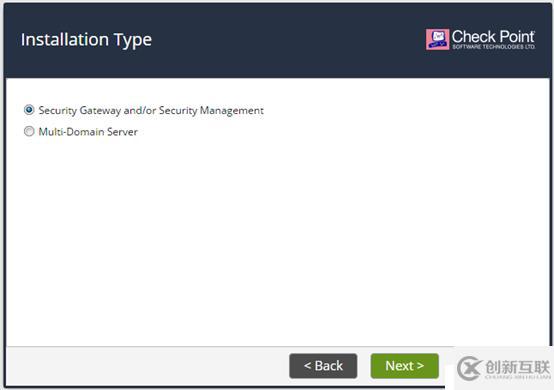Click the right angle bracket in Next
The image size is (554, 390).
click(x=420, y=366)
